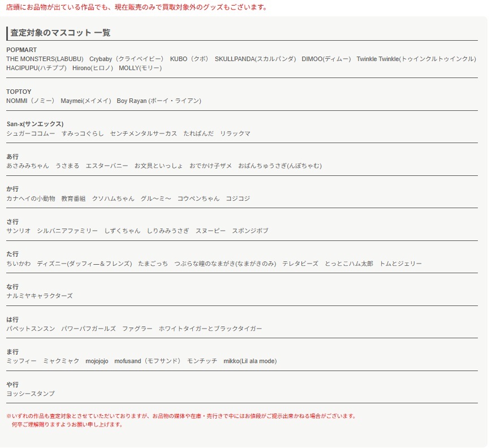
Task: Click ホワイトタイガーとブラックタイガー entry
Action: click(210, 329)
